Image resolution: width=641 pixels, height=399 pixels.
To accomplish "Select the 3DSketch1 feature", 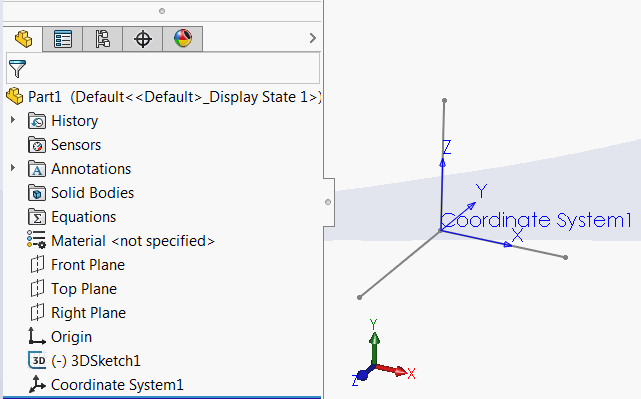I will 84,361.
